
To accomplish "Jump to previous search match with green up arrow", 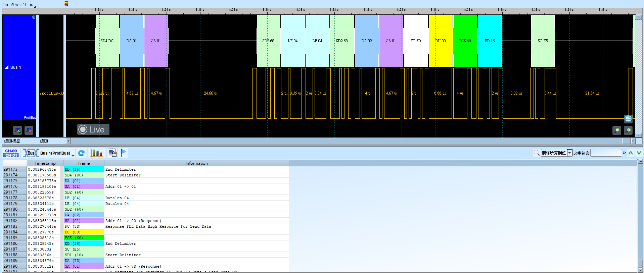I will (x=631, y=153).
